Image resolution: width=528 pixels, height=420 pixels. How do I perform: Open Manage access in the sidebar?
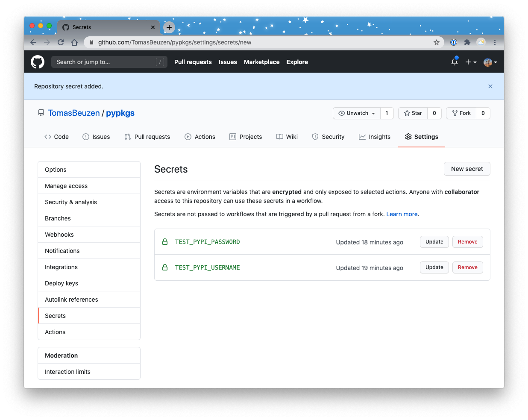click(89, 186)
